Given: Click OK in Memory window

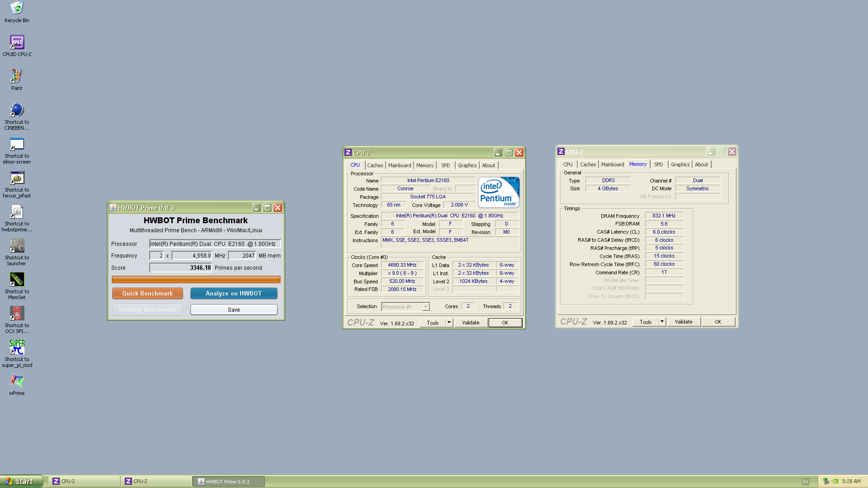Looking at the screenshot, I should coord(718,322).
